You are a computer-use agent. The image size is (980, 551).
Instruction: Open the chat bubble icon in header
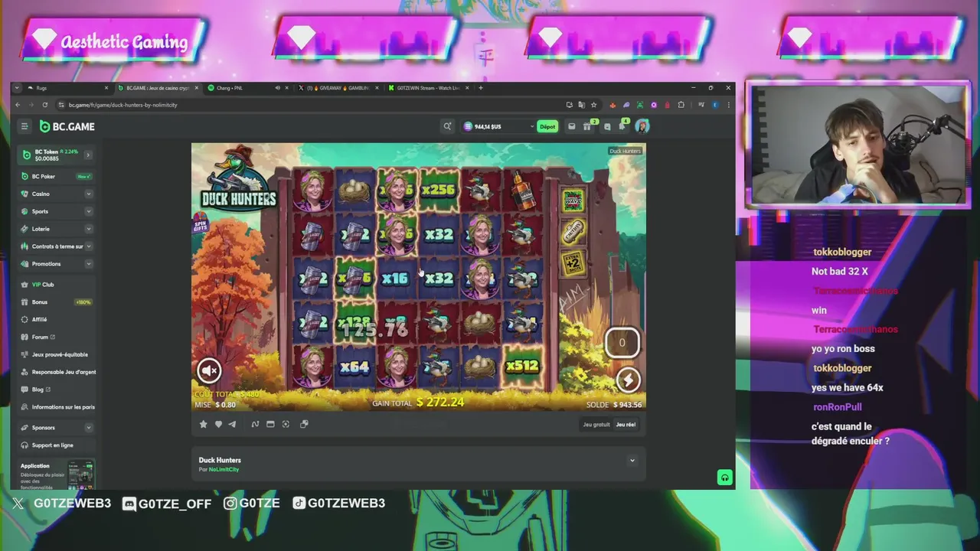tap(607, 126)
